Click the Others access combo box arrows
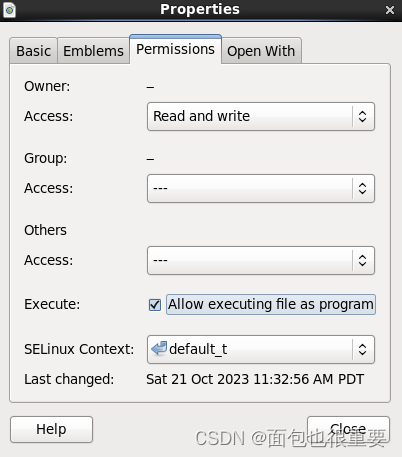 pyautogui.click(x=362, y=260)
